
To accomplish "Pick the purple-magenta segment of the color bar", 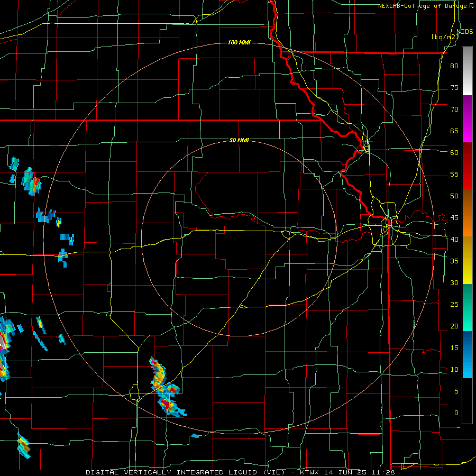I will pos(467,119).
